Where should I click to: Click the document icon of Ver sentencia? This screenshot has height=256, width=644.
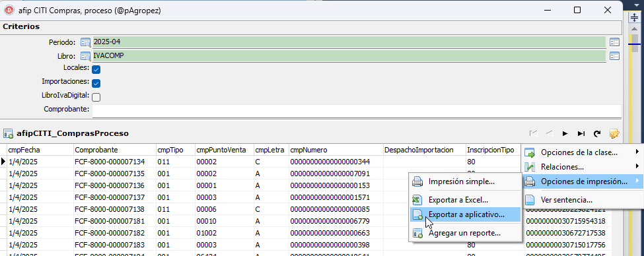[530, 200]
